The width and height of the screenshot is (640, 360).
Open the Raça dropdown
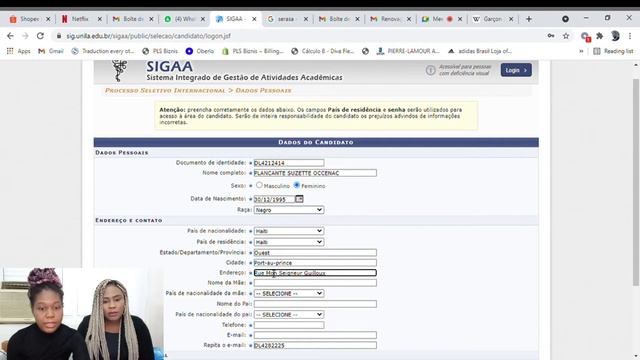point(289,210)
